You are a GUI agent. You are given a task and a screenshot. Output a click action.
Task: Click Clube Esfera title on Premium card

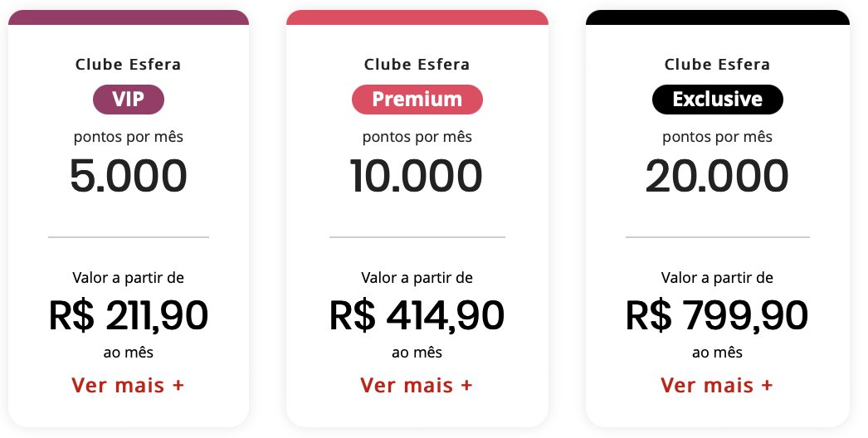tap(417, 64)
